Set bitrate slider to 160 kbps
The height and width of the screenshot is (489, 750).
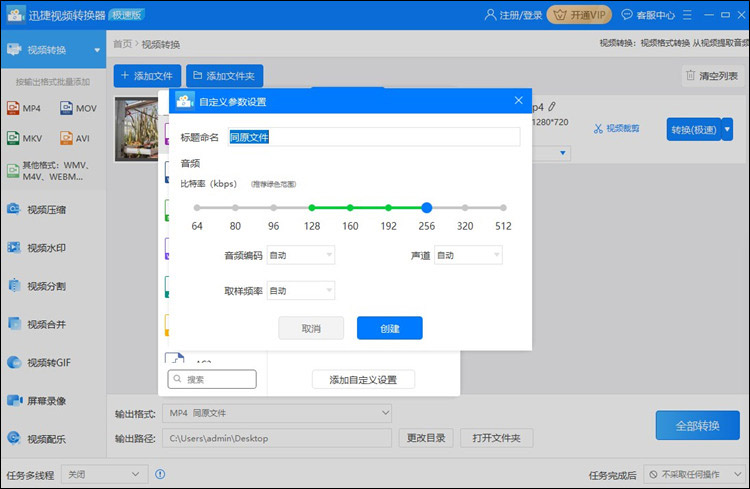(350, 208)
